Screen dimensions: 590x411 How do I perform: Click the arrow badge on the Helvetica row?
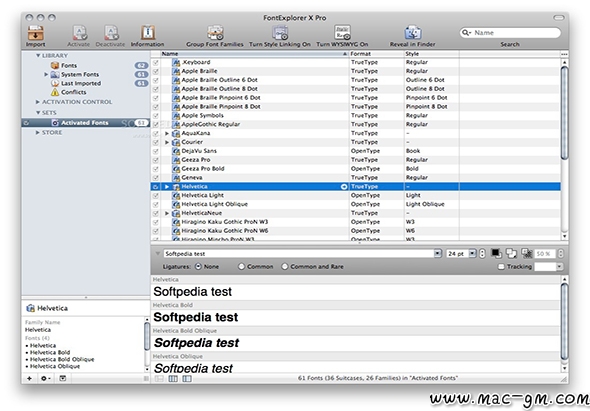point(344,187)
